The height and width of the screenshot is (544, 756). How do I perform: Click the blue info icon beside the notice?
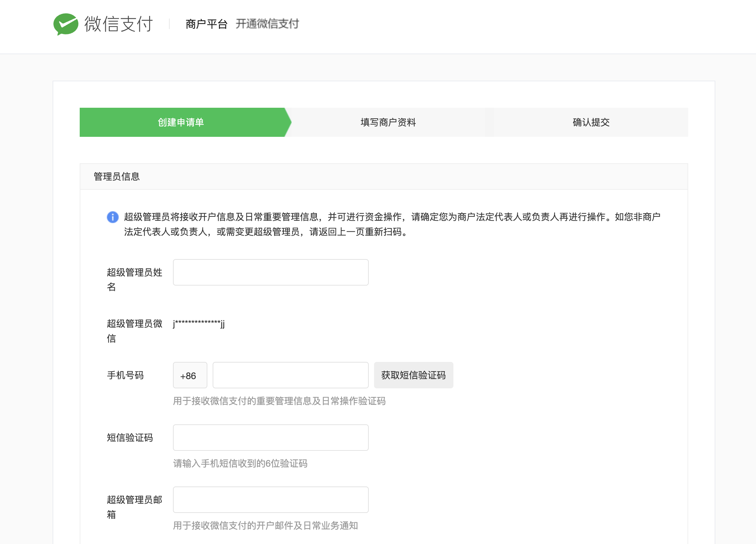113,217
